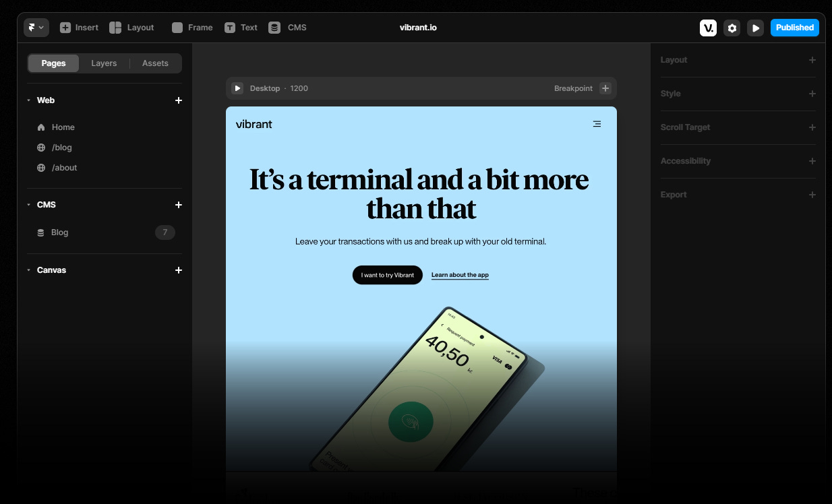Switch to the Assets tab

(155, 63)
